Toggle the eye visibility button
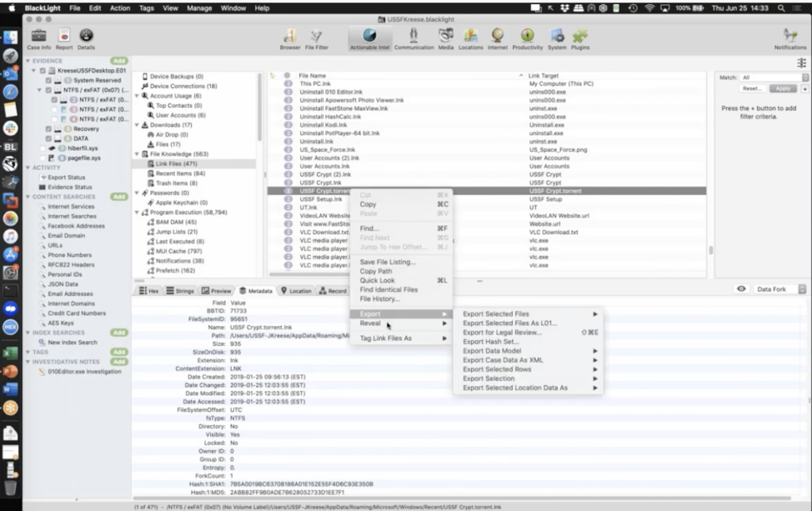This screenshot has height=511, width=812. pyautogui.click(x=741, y=289)
